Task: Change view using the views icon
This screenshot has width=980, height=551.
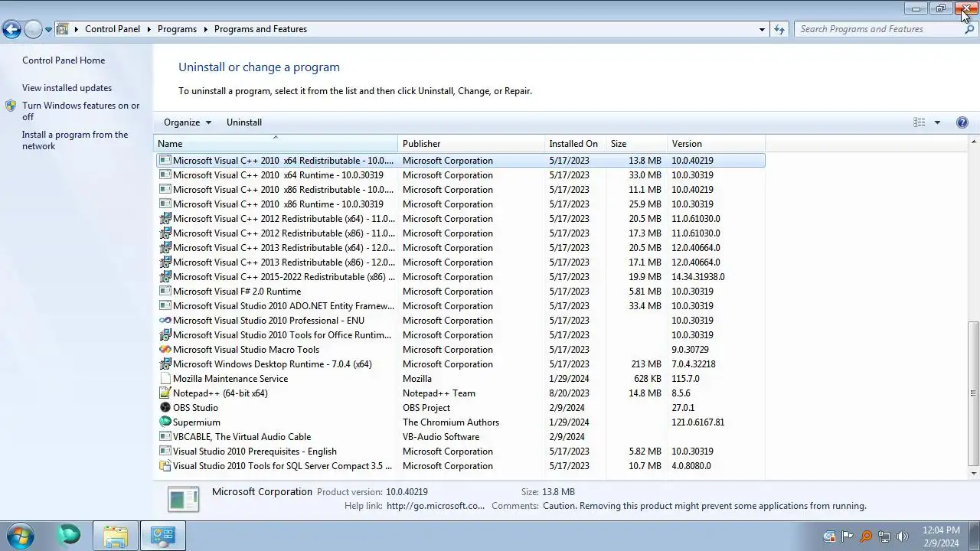Action: tap(919, 122)
